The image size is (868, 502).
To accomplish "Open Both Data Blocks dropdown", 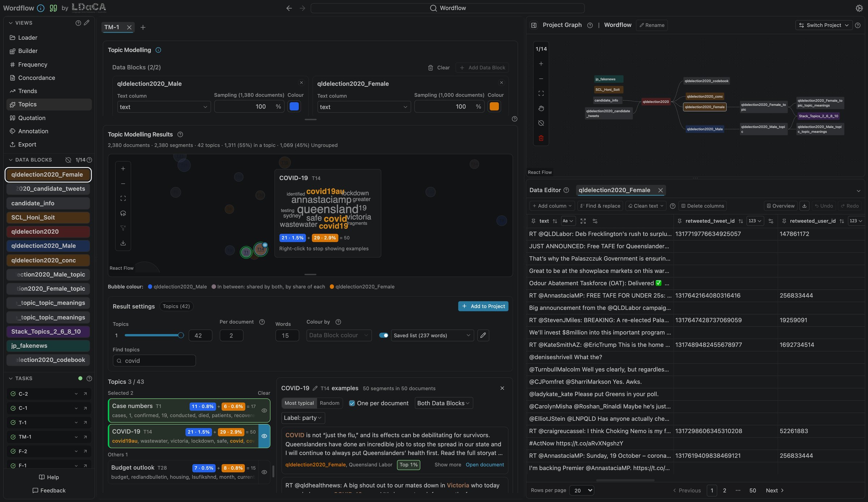I will [x=443, y=403].
